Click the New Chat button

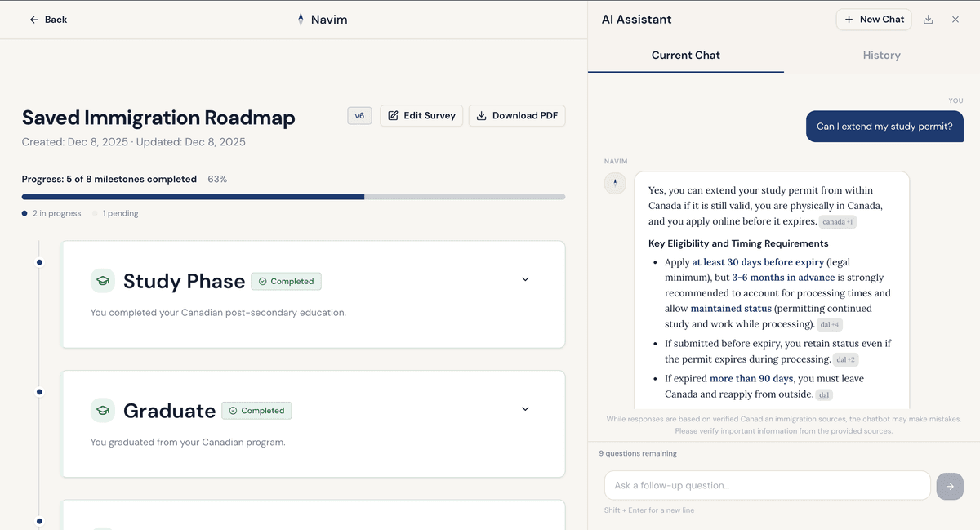click(874, 19)
